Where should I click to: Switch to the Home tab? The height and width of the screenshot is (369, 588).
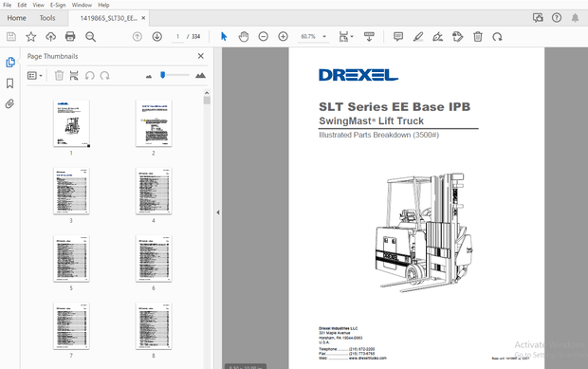click(x=16, y=18)
